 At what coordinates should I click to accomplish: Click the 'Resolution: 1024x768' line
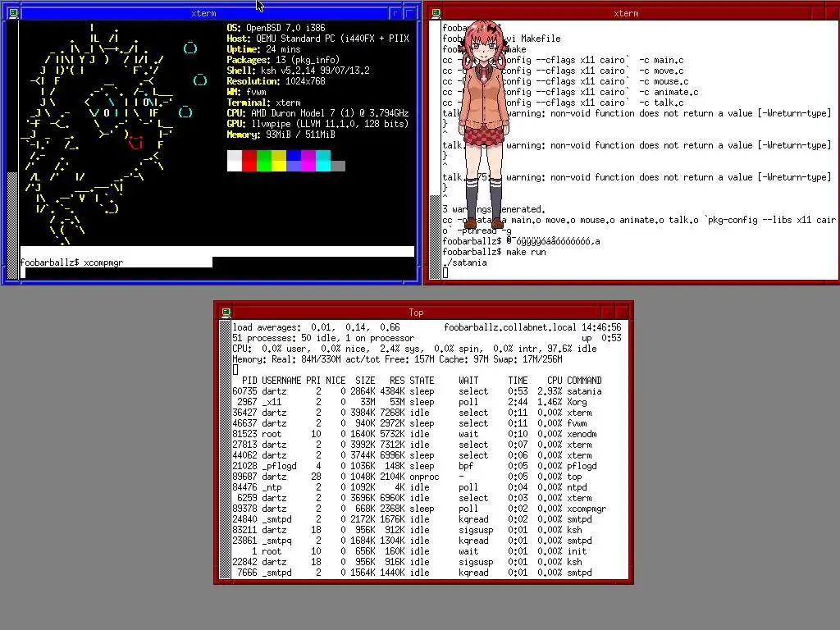pos(276,81)
